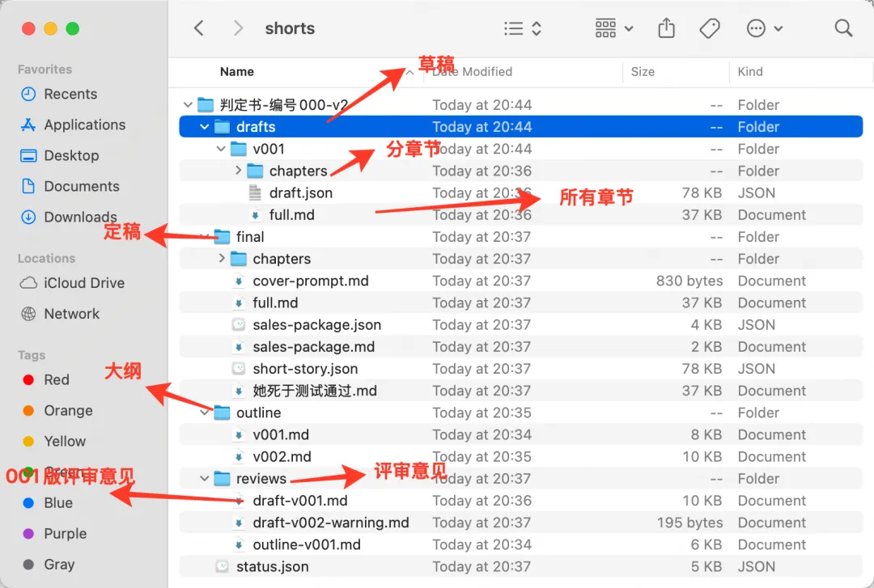Select the 判定书-编号000-v2 folder name
This screenshot has width=874, height=588.
pyautogui.click(x=283, y=105)
